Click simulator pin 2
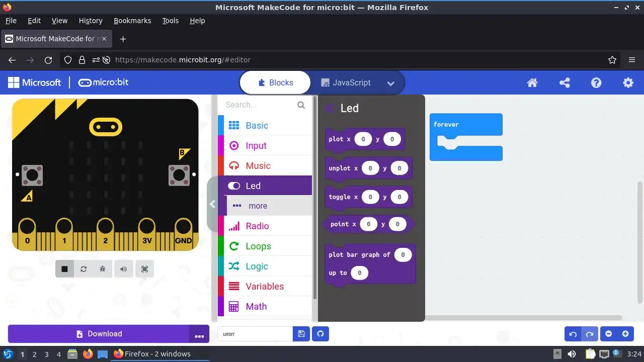This screenshot has height=362, width=644. [105, 235]
